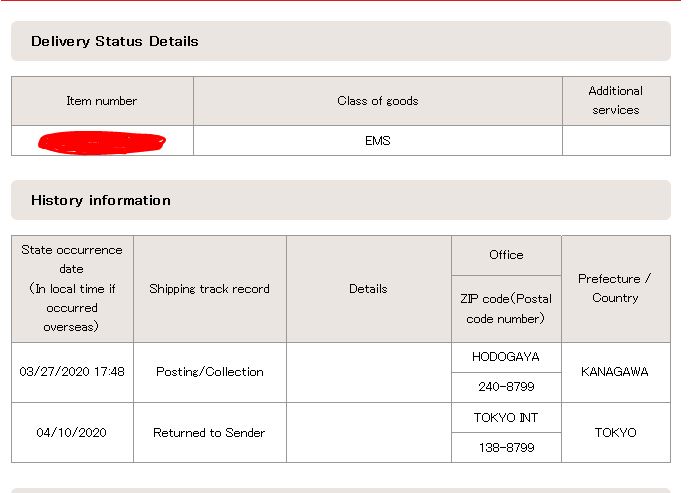
Task: Select the 240-8799 postal code
Action: pos(506,387)
